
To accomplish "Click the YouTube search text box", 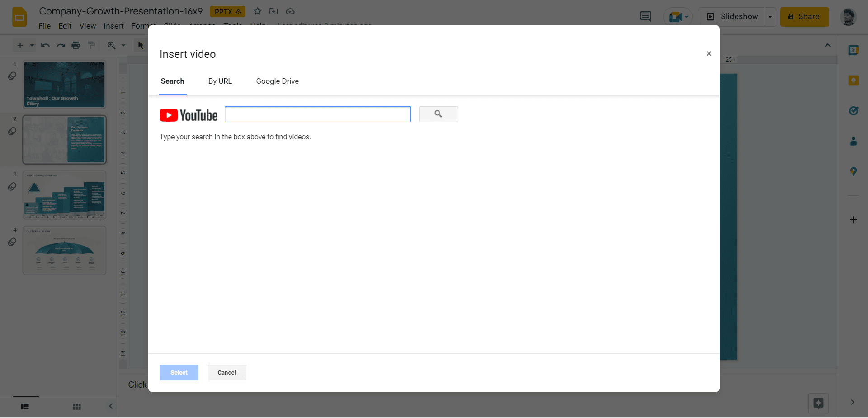I will 317,114.
